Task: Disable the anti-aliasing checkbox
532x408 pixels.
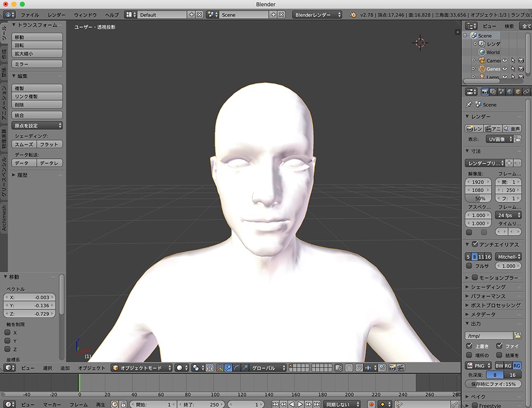Action: pos(475,244)
